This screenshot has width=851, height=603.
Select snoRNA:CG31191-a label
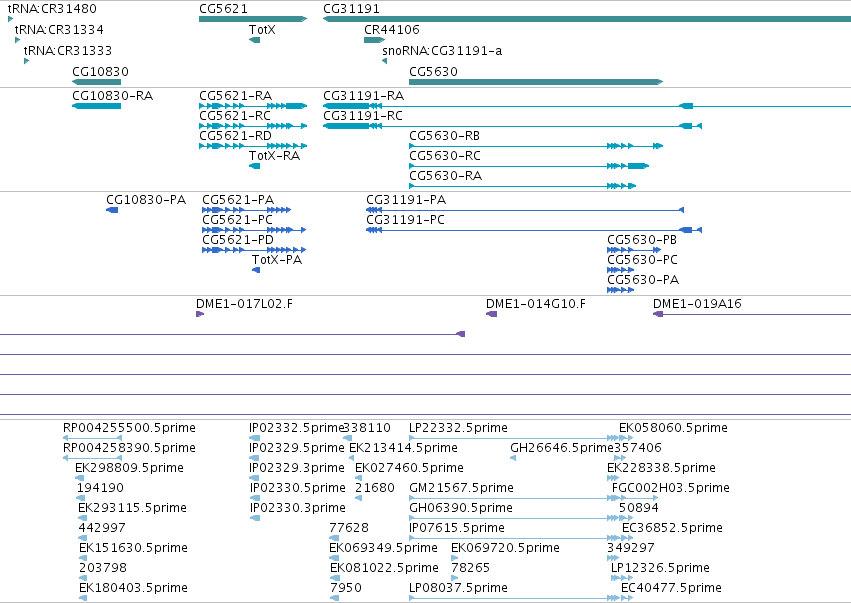click(x=442, y=51)
